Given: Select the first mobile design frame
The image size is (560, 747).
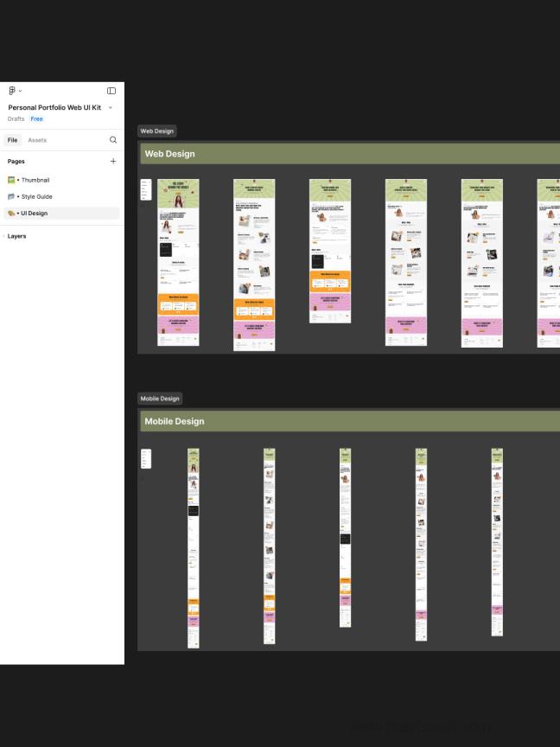Looking at the screenshot, I should point(194,548).
